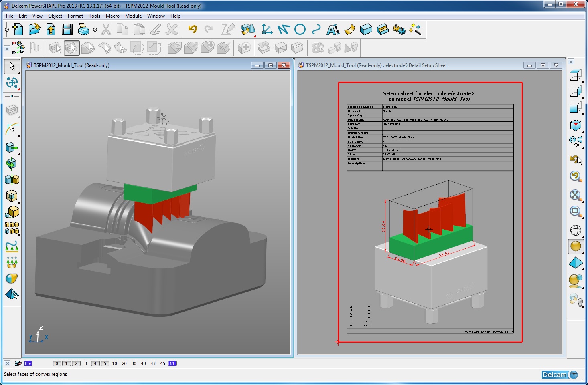The height and width of the screenshot is (385, 588).
Task: Toggle level 0 in the levels bar
Action: 57,363
